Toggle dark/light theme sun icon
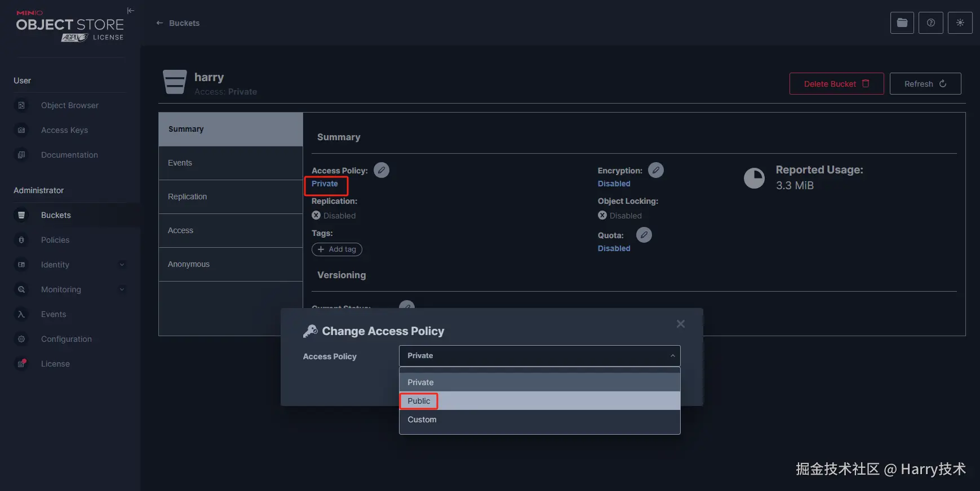Screen dimensions: 980x491 pyautogui.click(x=960, y=23)
